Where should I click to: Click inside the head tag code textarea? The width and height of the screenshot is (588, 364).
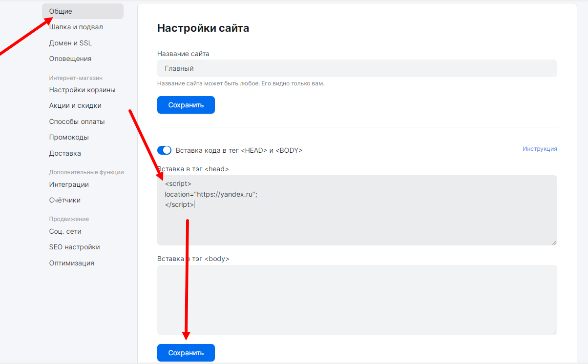pyautogui.click(x=357, y=210)
